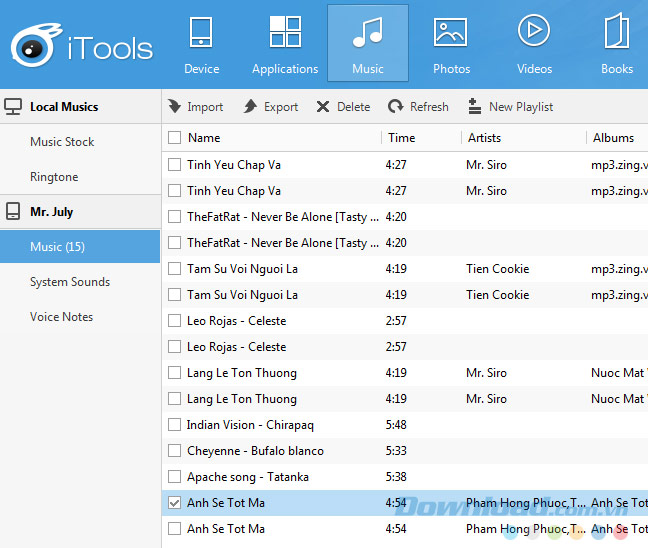
Task: Click the Export arrow icon
Action: [x=251, y=107]
